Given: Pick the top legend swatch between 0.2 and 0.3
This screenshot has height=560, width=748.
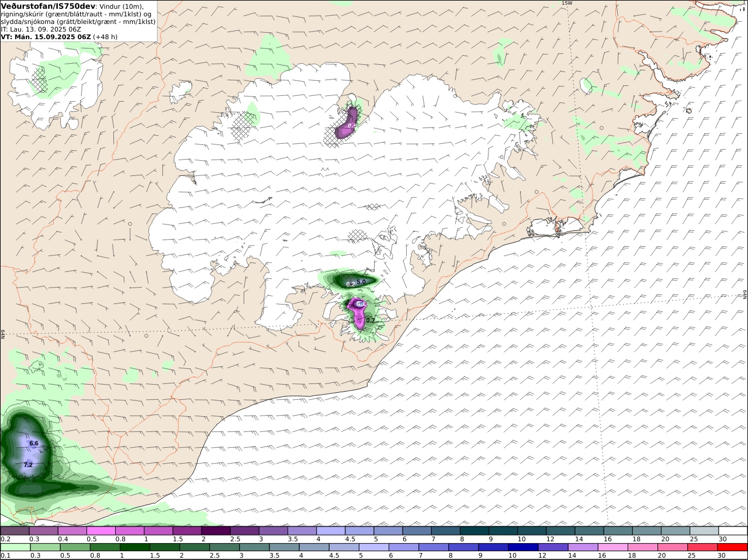Looking at the screenshot, I should coord(15,531).
